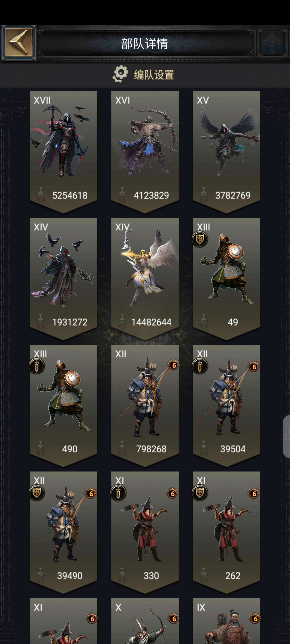Click the formation settings gear icon
The width and height of the screenshot is (290, 644).
(120, 74)
